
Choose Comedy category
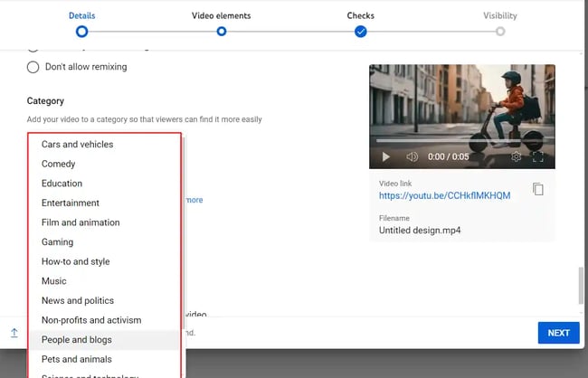point(104,164)
